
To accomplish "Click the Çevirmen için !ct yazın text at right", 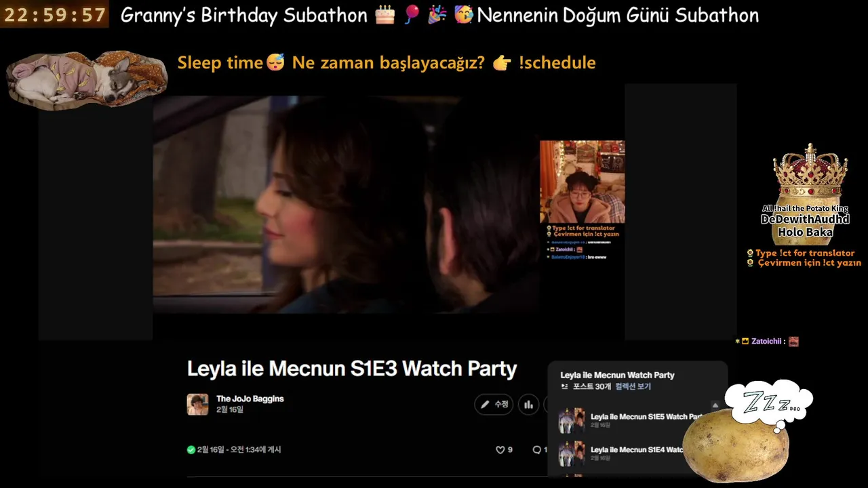I will tap(804, 263).
